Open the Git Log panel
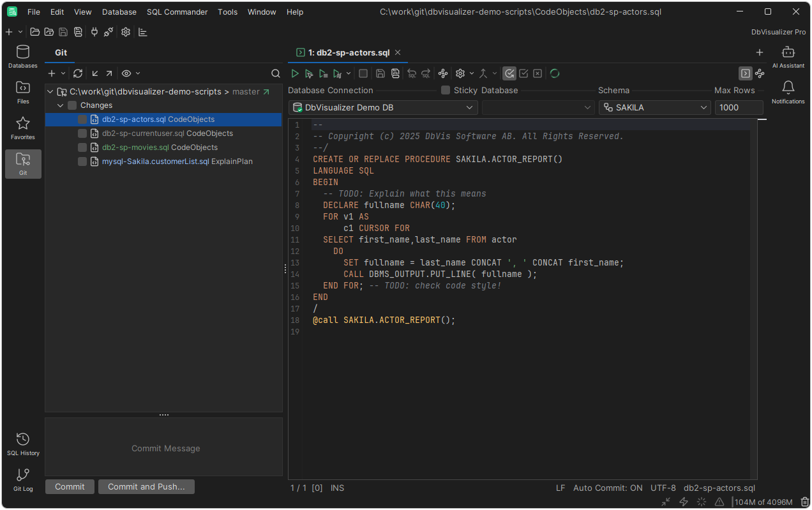This screenshot has width=812, height=510. (23, 479)
